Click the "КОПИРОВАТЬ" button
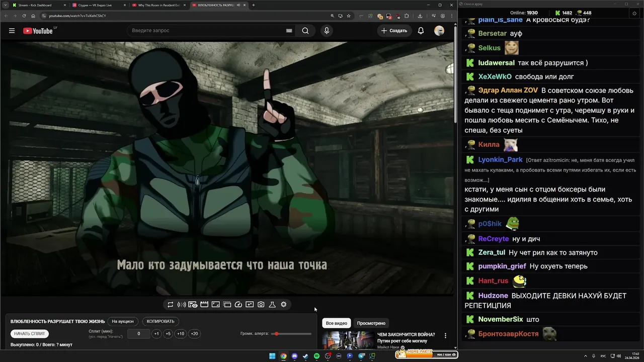The height and width of the screenshot is (362, 644). 160,321
